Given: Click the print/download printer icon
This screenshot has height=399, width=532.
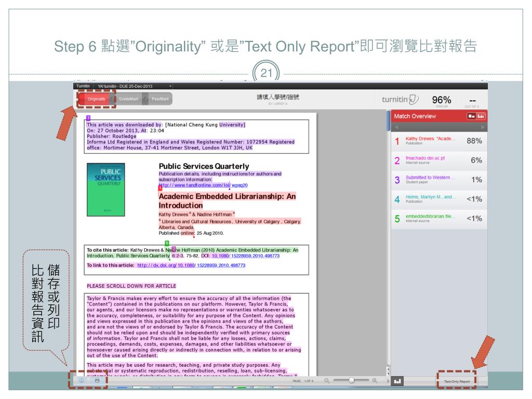Looking at the screenshot, I should click(97, 381).
